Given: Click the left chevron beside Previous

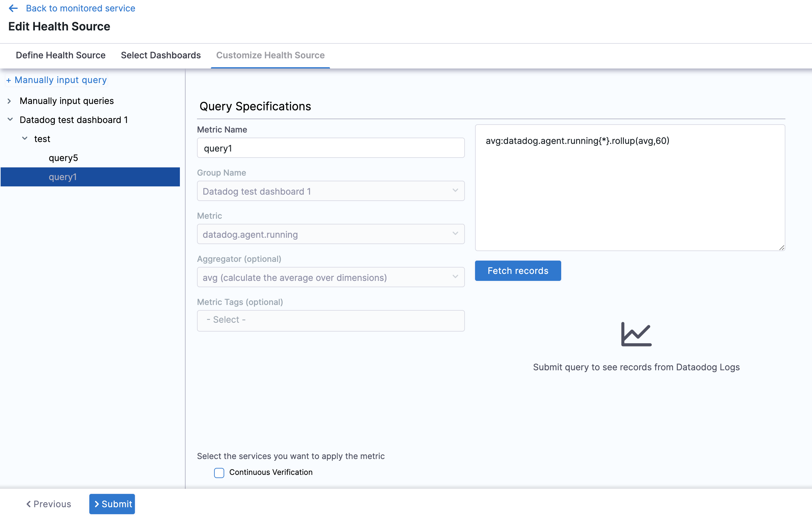Looking at the screenshot, I should pyautogui.click(x=29, y=504).
